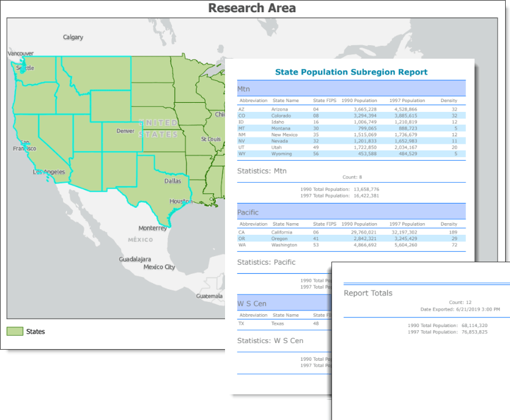Click 'State FIPS' column header in Mtn table
The height and width of the screenshot is (420, 510).
click(x=325, y=100)
